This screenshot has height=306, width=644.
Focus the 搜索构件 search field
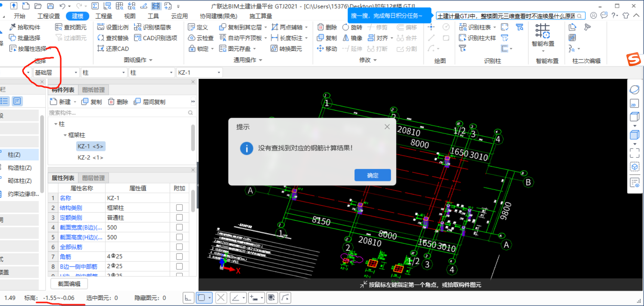tap(121, 113)
